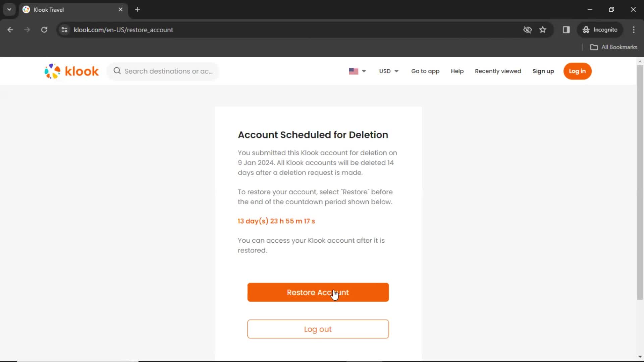644x362 pixels.
Task: Expand the USD currency dropdown
Action: point(388,71)
